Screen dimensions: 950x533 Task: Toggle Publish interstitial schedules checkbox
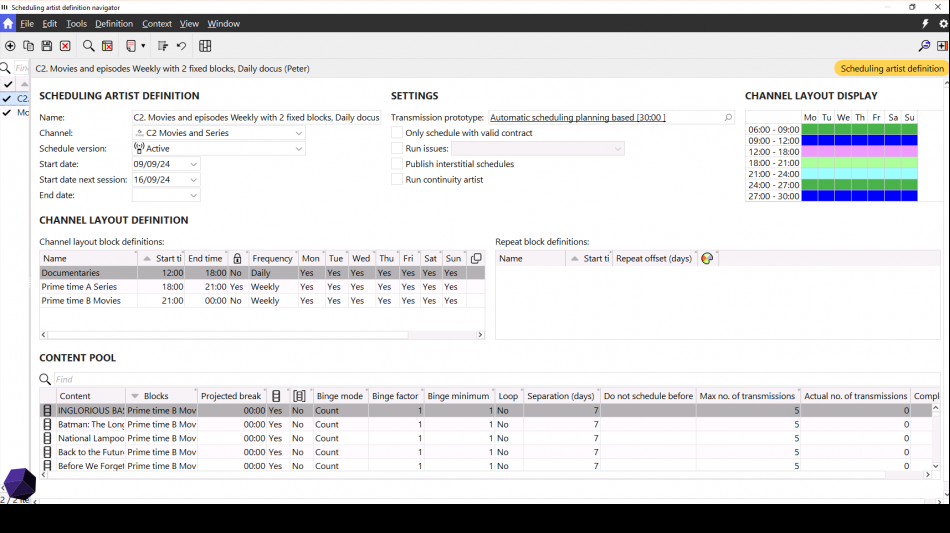click(x=397, y=164)
